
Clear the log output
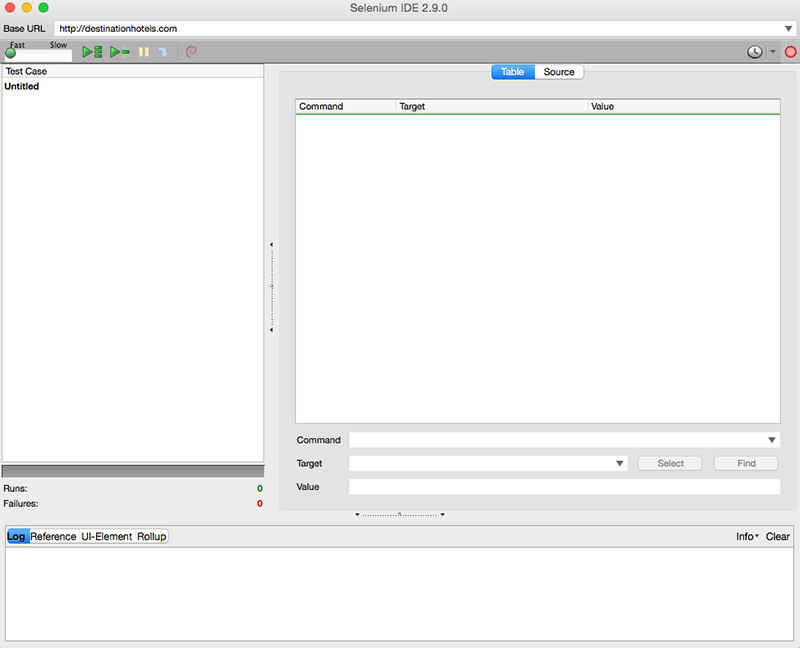coord(777,536)
